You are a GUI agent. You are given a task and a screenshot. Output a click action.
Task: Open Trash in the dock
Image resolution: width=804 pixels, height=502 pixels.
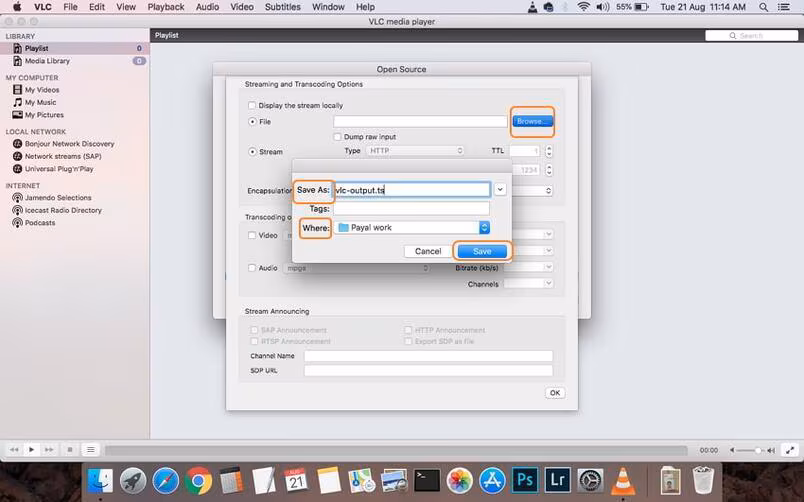coord(702,480)
